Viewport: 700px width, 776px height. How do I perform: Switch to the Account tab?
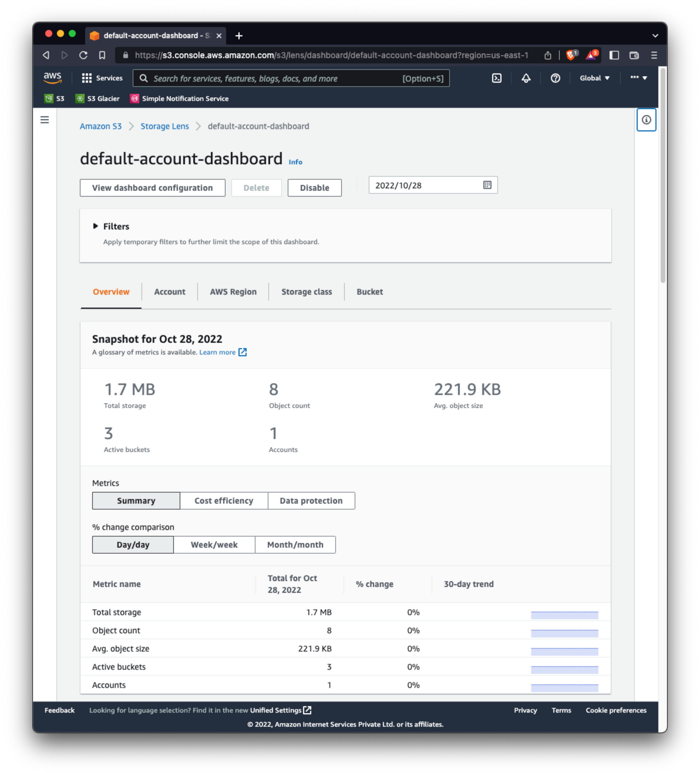170,291
